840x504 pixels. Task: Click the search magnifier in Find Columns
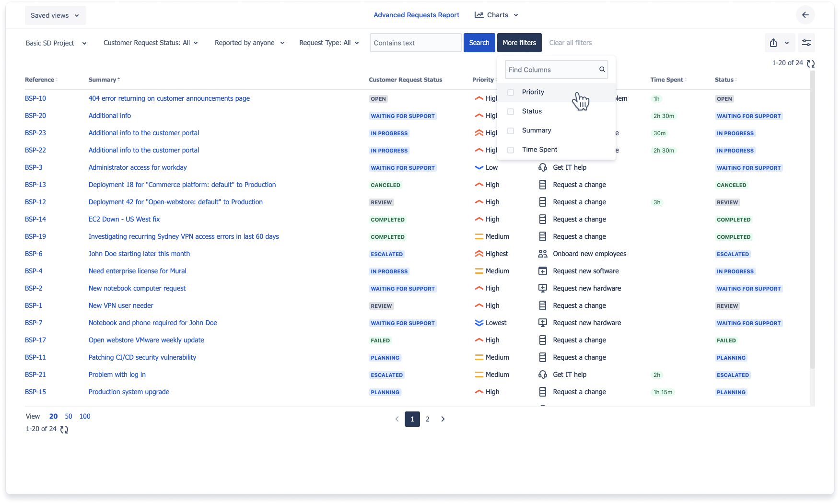coord(602,70)
